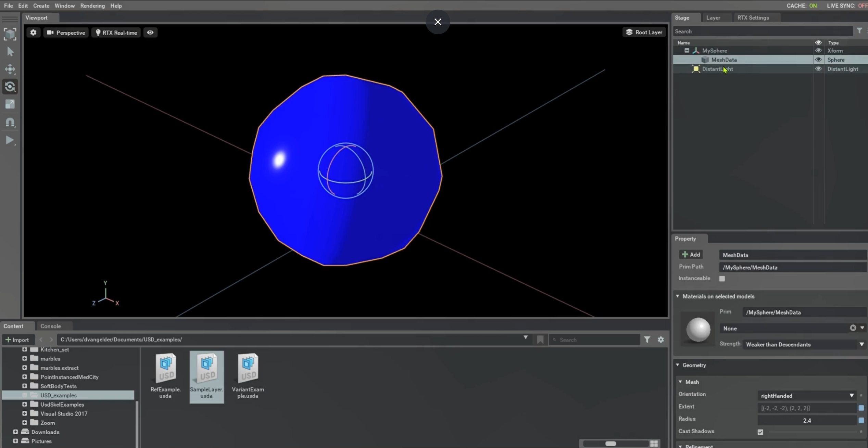Select the DistantLight prim
Image resolution: width=868 pixels, height=448 pixels.
tap(717, 69)
